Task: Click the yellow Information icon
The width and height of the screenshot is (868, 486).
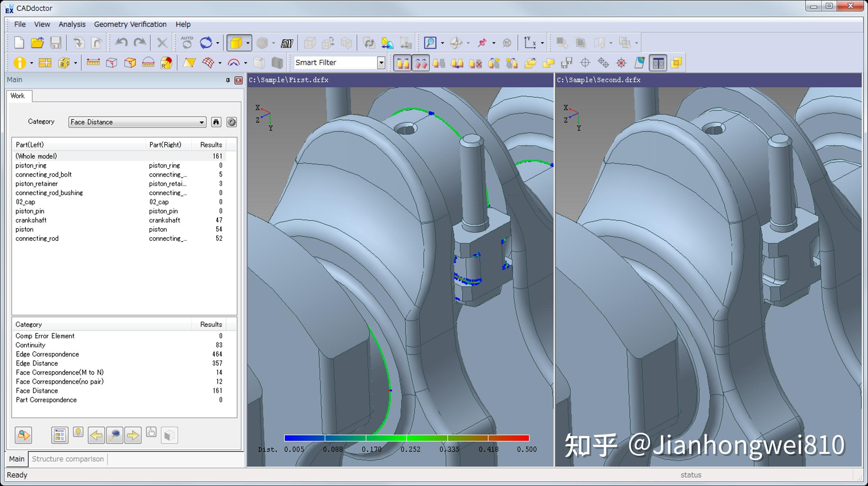Action: tap(19, 63)
